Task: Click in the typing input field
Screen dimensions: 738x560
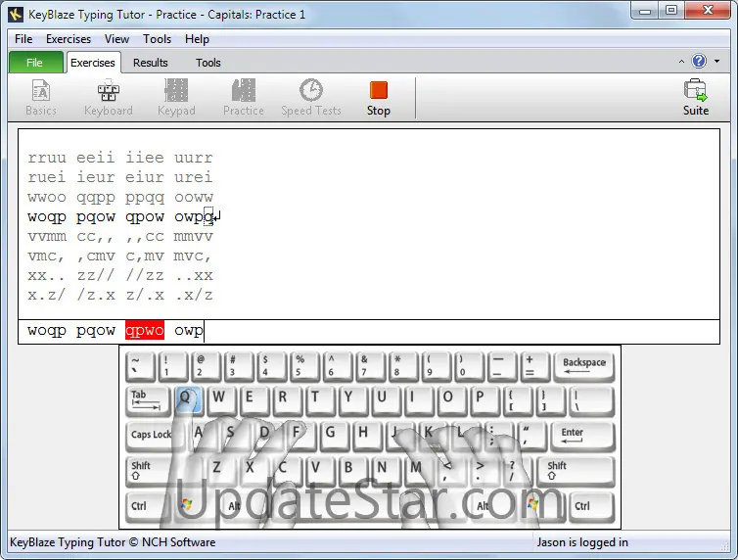Action: point(369,331)
